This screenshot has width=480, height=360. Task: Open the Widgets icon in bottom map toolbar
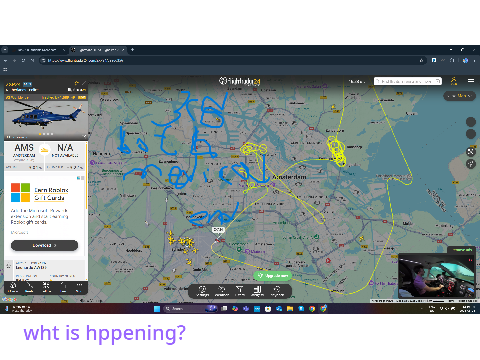[x=258, y=291]
